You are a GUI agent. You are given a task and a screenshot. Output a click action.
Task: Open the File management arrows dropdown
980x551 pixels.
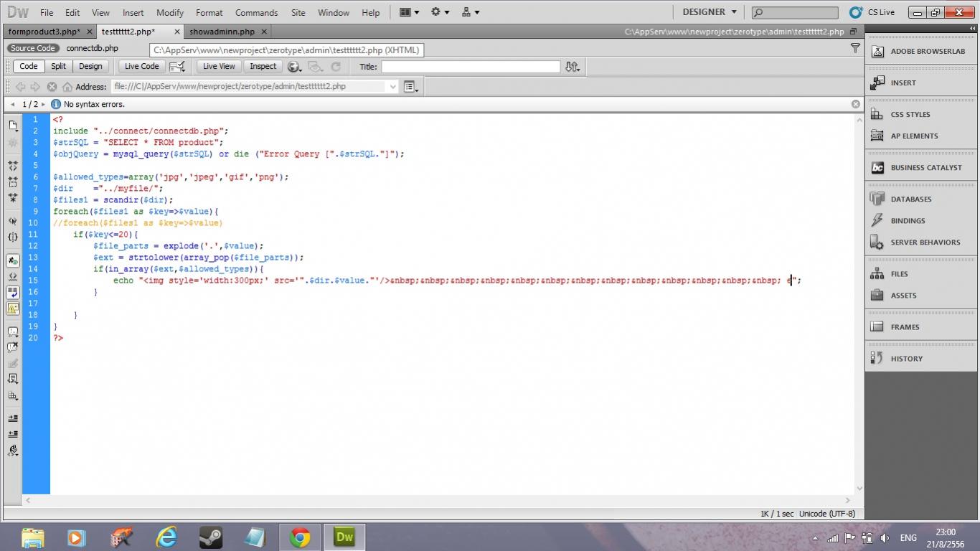tap(573, 67)
